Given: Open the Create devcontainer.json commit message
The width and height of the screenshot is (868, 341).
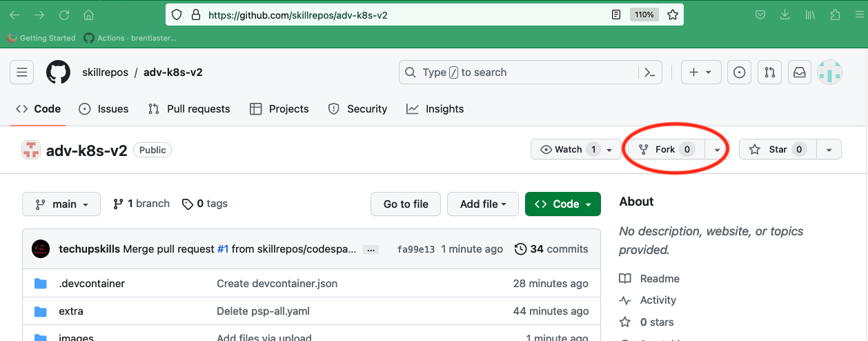Looking at the screenshot, I should click(277, 284).
